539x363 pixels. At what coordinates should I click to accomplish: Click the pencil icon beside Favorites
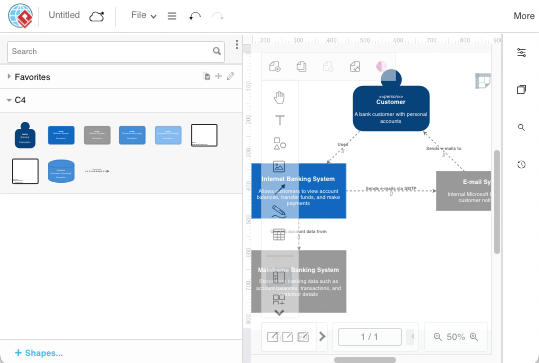pyautogui.click(x=230, y=76)
